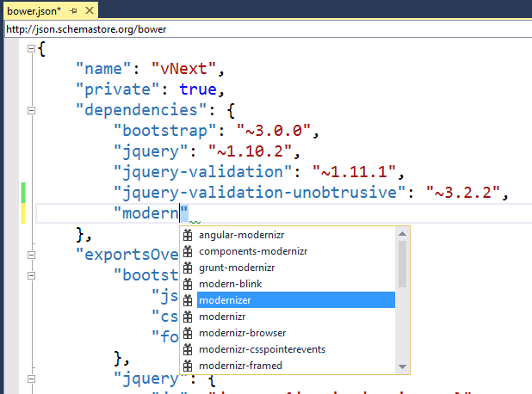Select modernizr-csspointerevents suggestion
The image size is (532, 394).
click(x=250, y=349)
